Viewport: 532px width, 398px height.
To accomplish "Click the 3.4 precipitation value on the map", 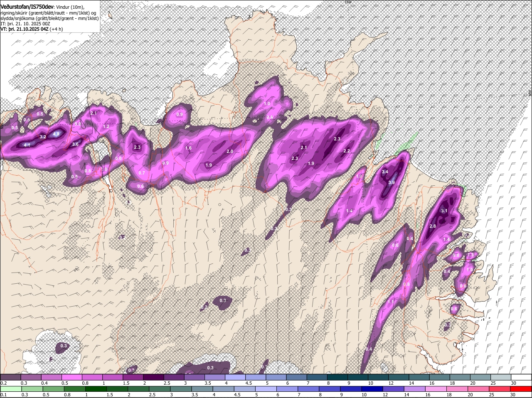I will [385, 172].
